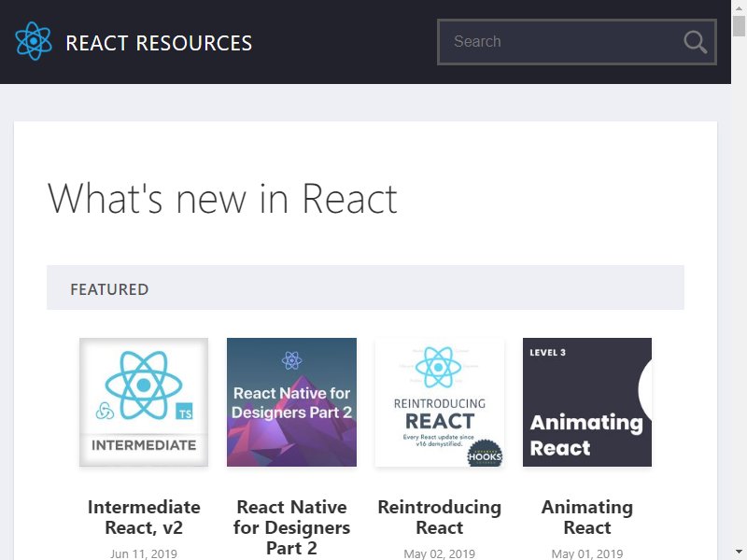Click the search magnifying glass icon

695,42
